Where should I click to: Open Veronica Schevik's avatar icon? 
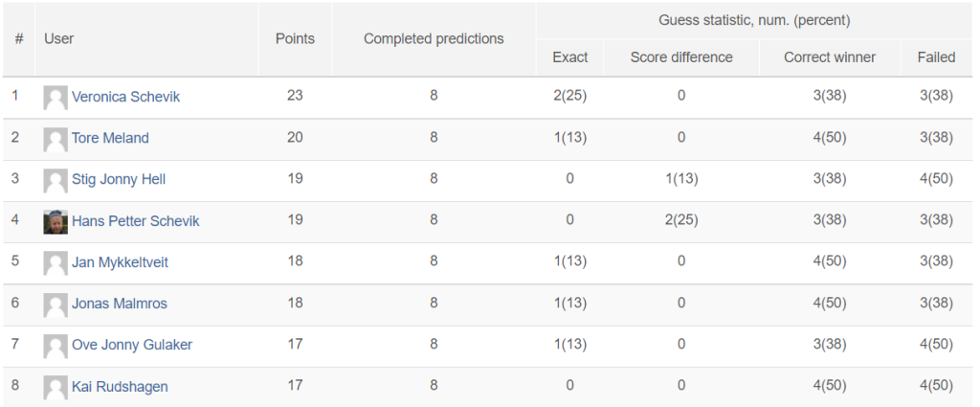click(x=56, y=98)
